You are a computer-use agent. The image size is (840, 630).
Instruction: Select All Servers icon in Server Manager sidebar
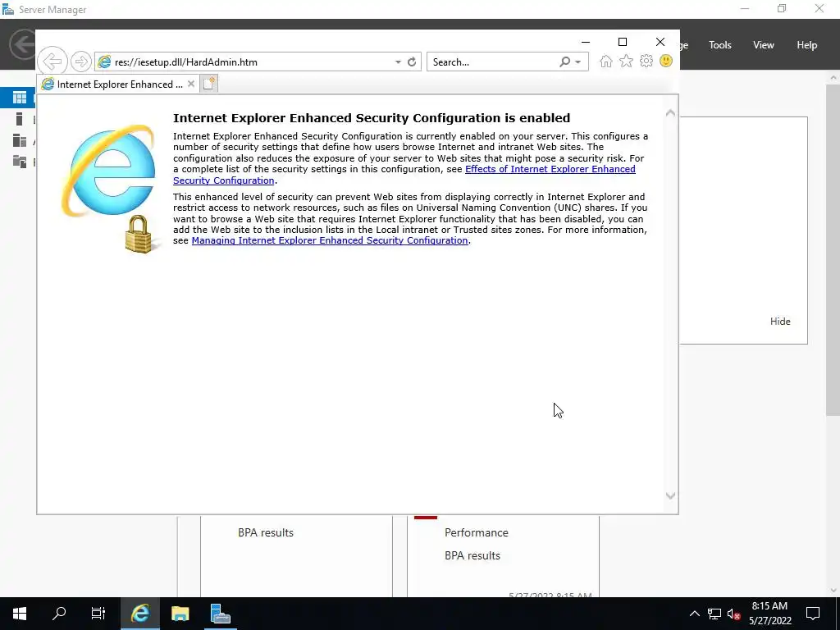coord(20,140)
